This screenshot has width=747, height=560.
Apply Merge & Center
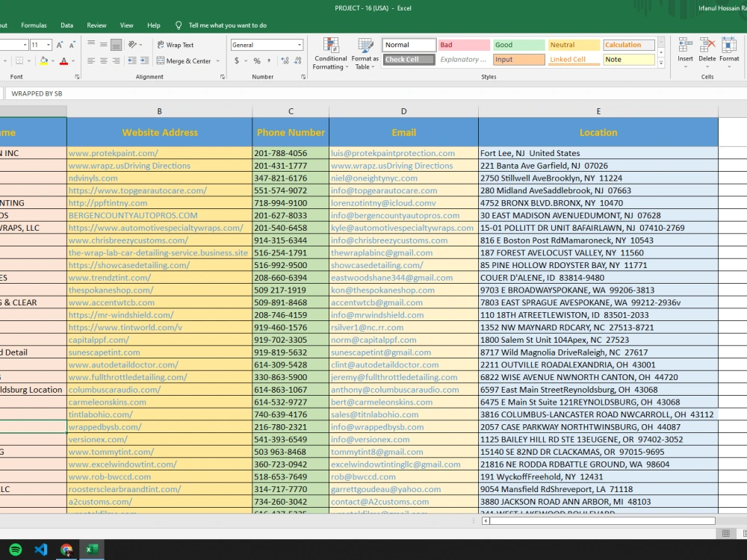187,61
